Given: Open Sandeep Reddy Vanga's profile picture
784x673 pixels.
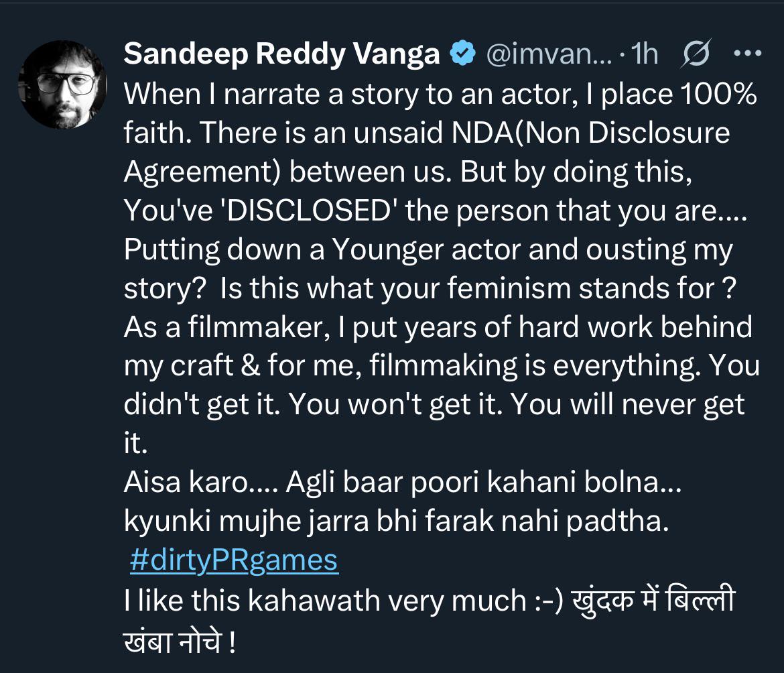Looking at the screenshot, I should tap(62, 85).
